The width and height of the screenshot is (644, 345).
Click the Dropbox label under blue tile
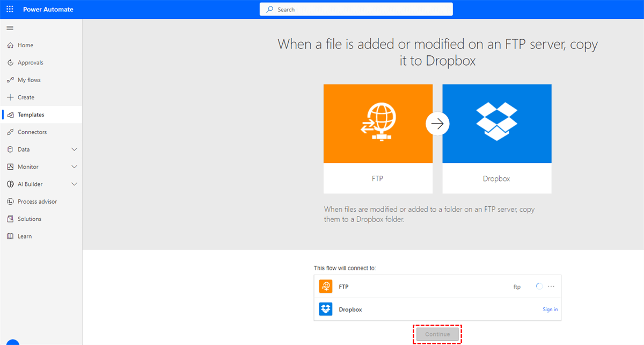(x=496, y=178)
